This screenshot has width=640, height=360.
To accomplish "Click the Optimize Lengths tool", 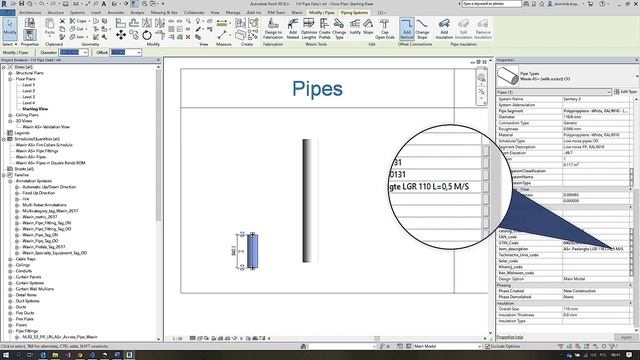I will click(x=309, y=29).
